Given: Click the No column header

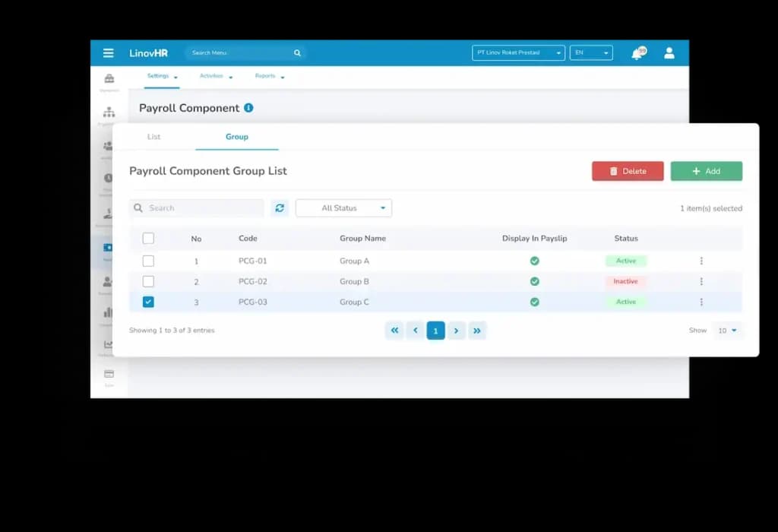Looking at the screenshot, I should [196, 239].
